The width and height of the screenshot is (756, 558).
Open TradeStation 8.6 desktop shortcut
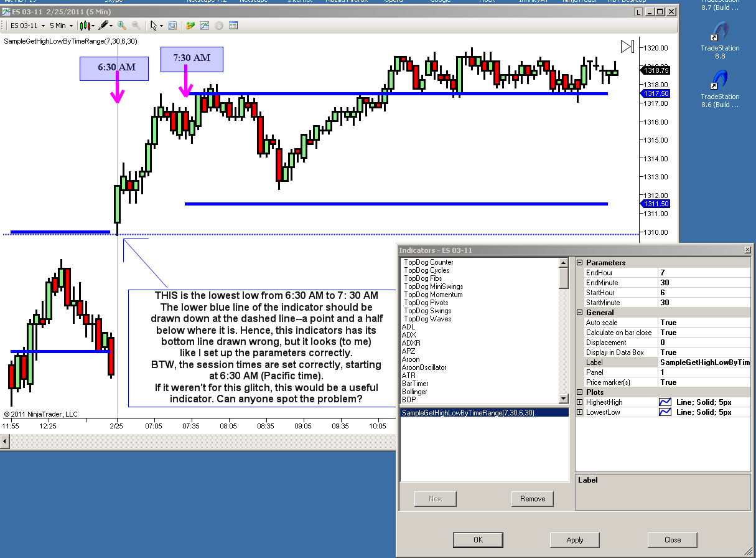click(x=720, y=90)
